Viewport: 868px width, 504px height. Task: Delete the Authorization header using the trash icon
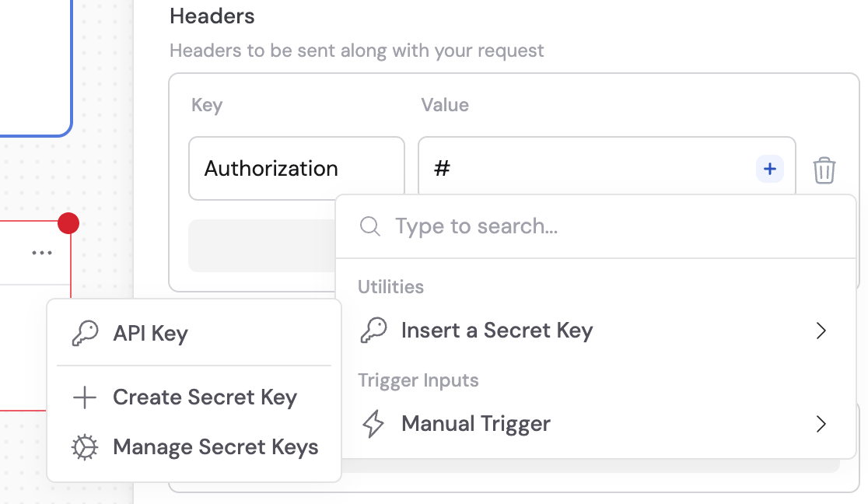(824, 168)
